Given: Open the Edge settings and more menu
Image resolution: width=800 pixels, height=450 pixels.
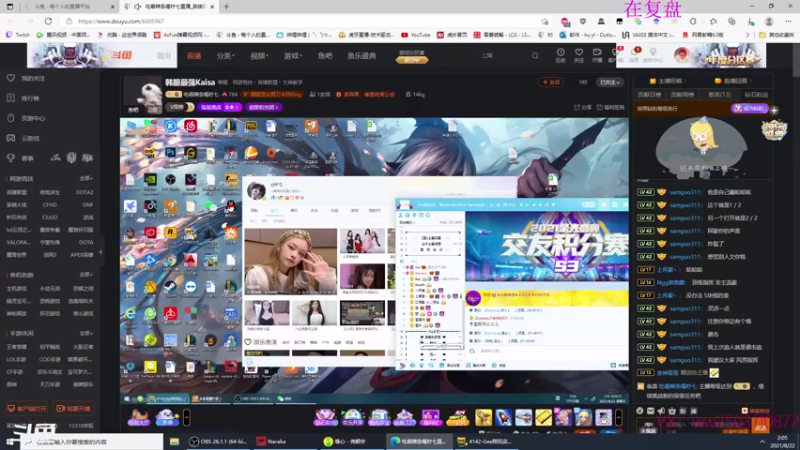Looking at the screenshot, I should tap(788, 21).
